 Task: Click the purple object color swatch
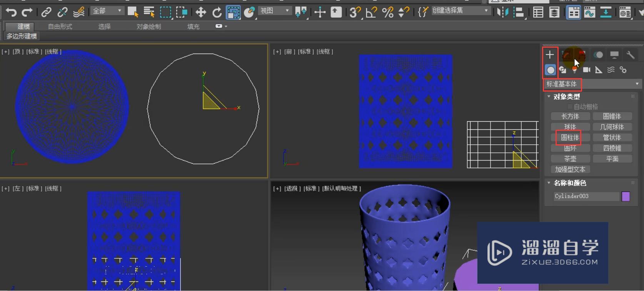pos(626,196)
